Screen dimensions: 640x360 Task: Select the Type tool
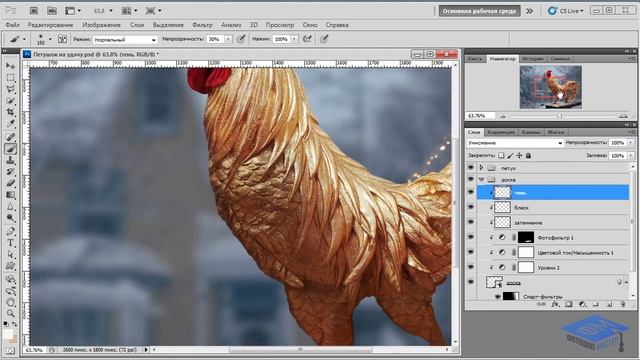pos(11,243)
